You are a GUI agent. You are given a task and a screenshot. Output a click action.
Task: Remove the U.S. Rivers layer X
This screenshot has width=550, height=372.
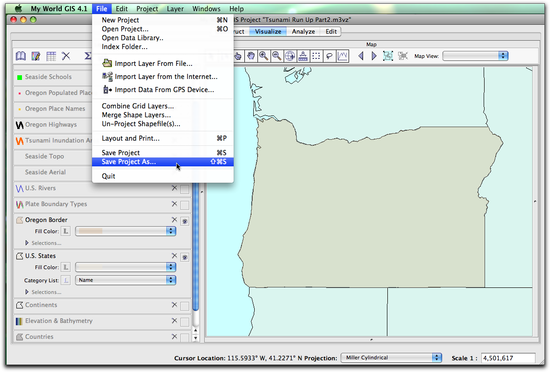(174, 188)
